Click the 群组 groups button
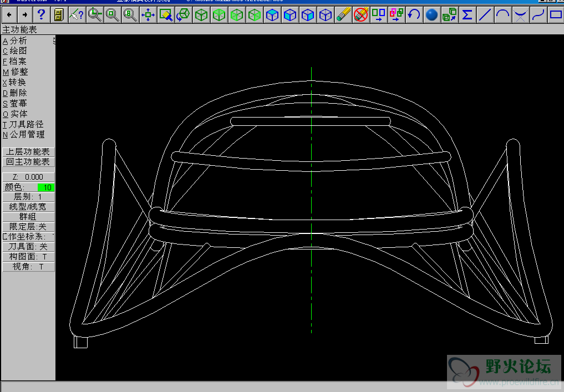The height and width of the screenshot is (392, 564). pos(28,216)
